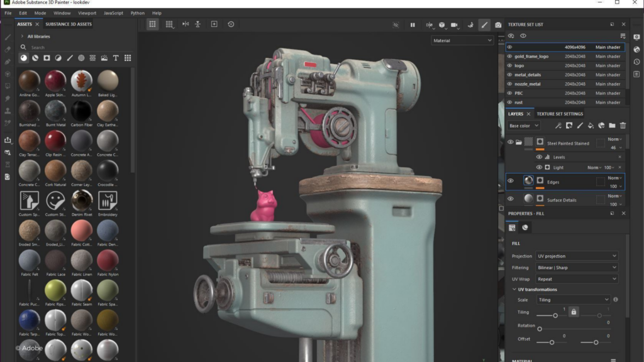Switch to Texture Set Settings tab
Viewport: 644px width, 362px height.
tap(560, 114)
